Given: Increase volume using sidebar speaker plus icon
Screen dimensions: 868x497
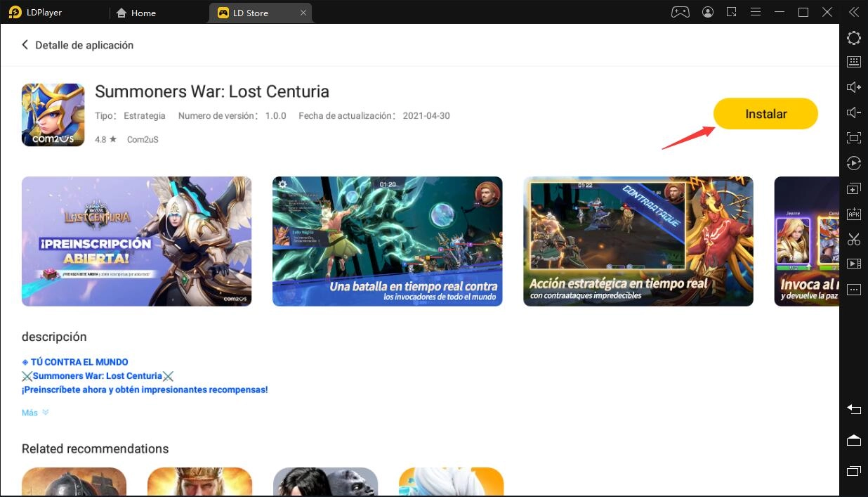Looking at the screenshot, I should [854, 87].
